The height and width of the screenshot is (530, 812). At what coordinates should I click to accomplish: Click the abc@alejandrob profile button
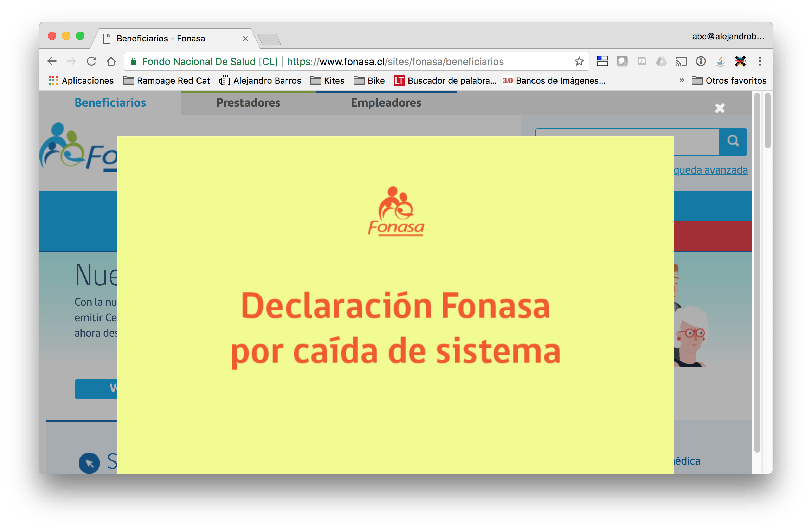pos(728,37)
